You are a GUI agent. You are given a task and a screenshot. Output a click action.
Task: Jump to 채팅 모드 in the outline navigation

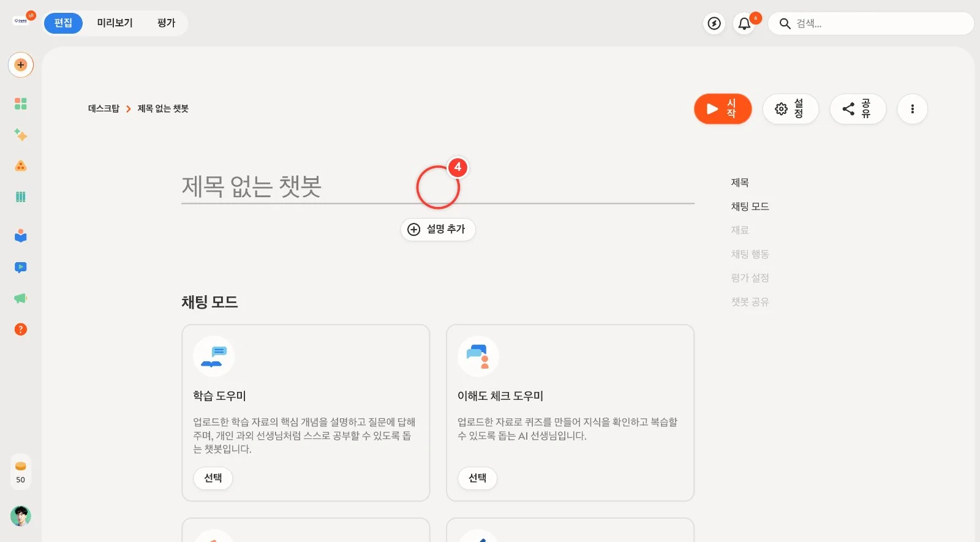pos(750,206)
